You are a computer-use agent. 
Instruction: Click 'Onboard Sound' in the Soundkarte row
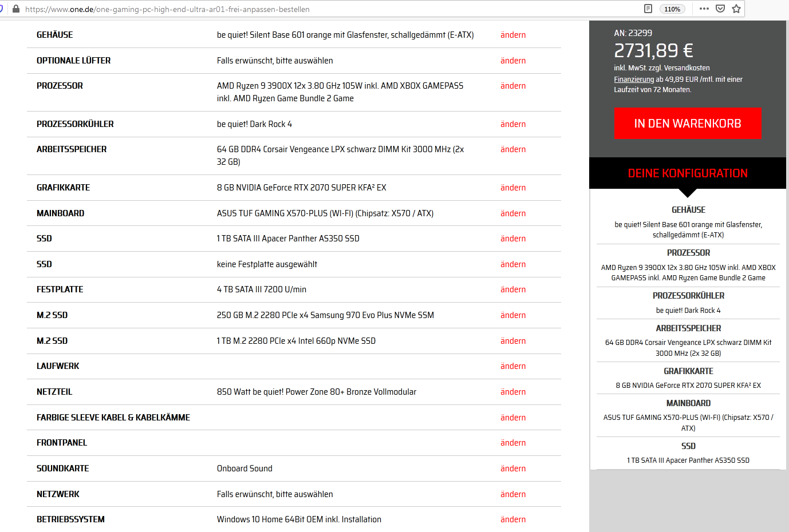(x=244, y=469)
